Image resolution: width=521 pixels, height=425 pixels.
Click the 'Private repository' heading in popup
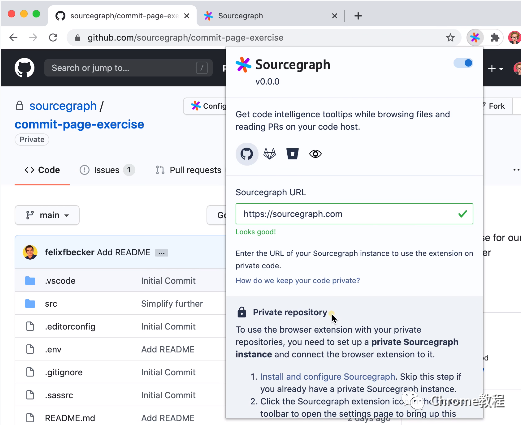coord(290,312)
